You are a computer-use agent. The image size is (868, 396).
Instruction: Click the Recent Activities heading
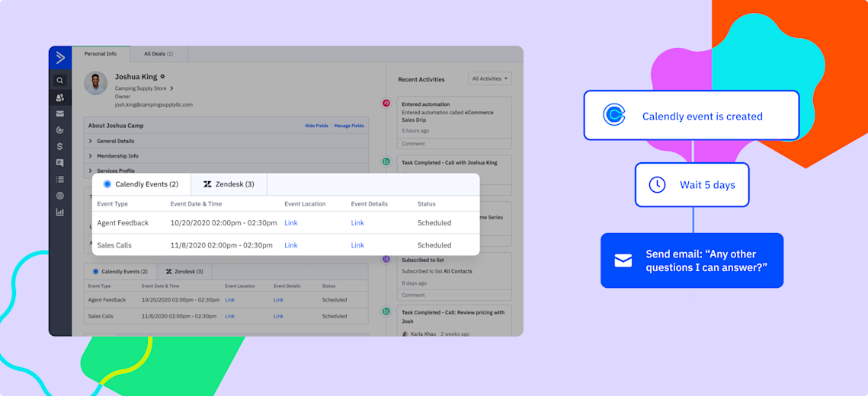click(x=421, y=80)
